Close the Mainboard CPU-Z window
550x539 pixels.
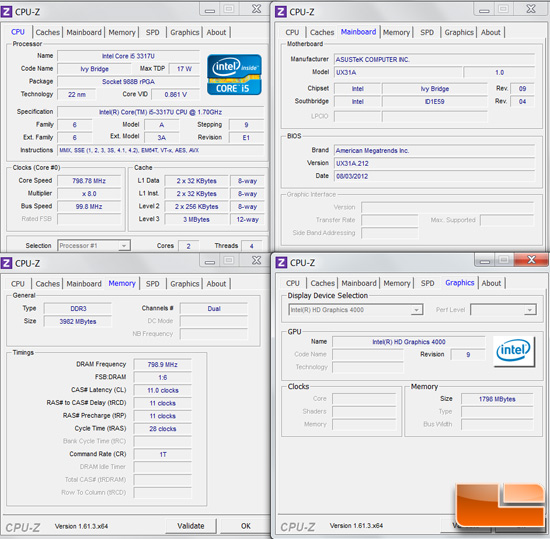pyautogui.click(x=531, y=9)
